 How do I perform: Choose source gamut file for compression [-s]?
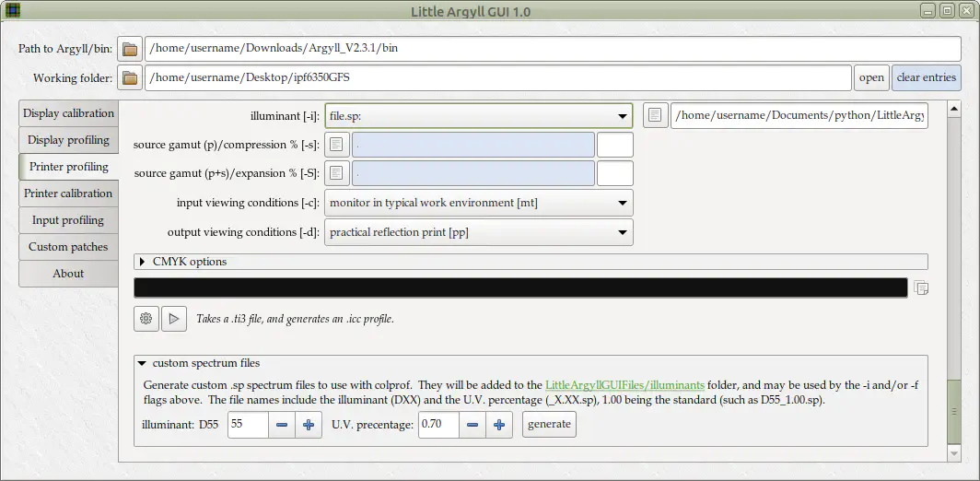pos(336,145)
